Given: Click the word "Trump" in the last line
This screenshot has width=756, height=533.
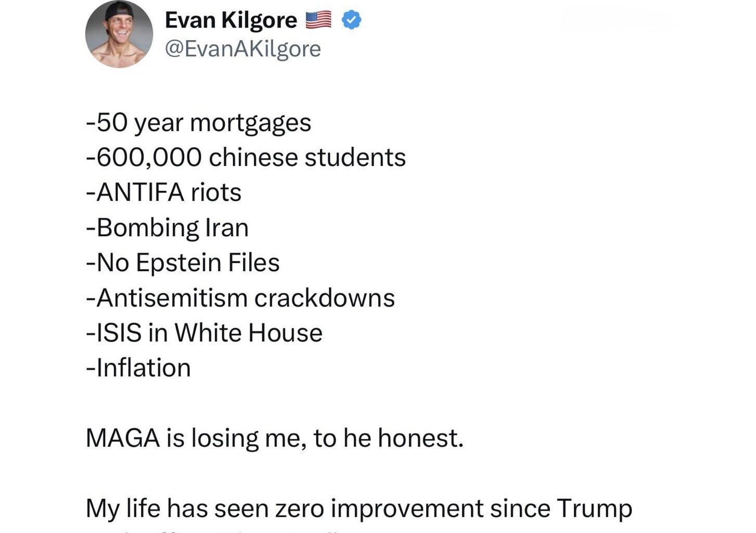Looking at the screenshot, I should (x=594, y=509).
